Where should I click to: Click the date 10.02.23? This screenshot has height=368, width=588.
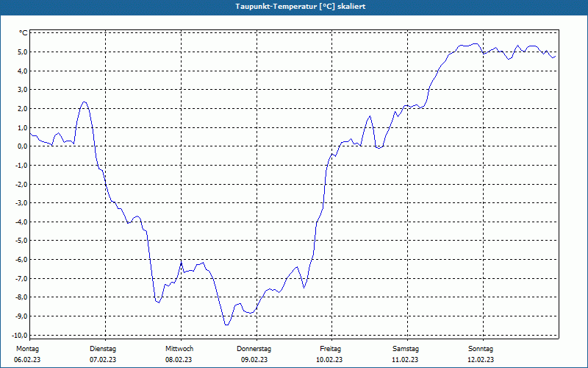click(x=329, y=360)
